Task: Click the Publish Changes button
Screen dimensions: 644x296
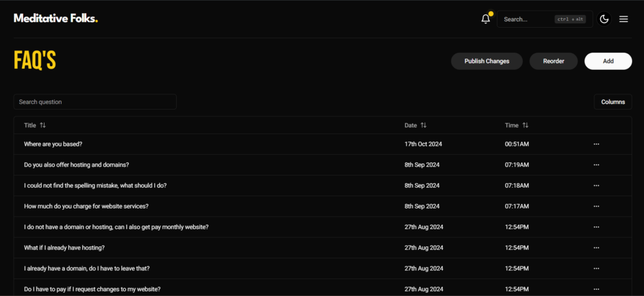Action: (487, 61)
